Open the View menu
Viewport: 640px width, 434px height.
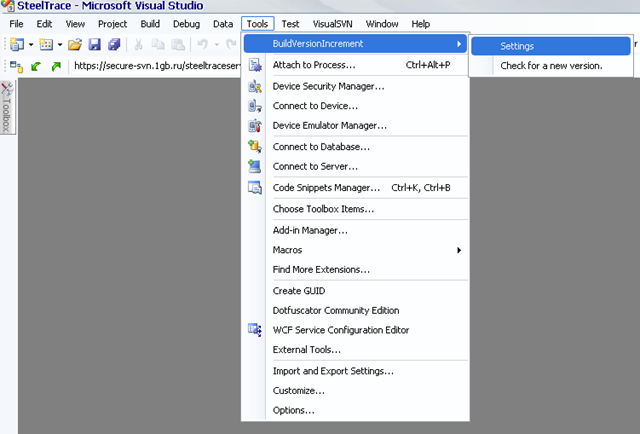[76, 24]
